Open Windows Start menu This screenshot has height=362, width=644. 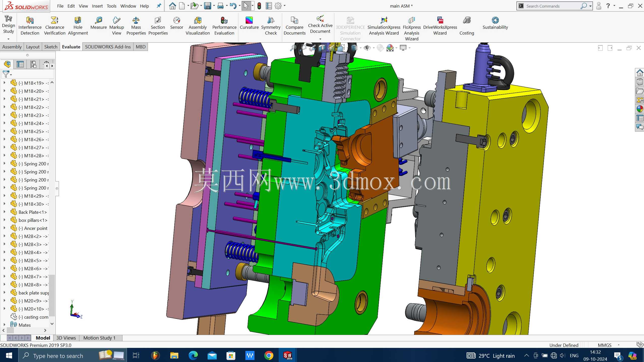tap(9, 355)
